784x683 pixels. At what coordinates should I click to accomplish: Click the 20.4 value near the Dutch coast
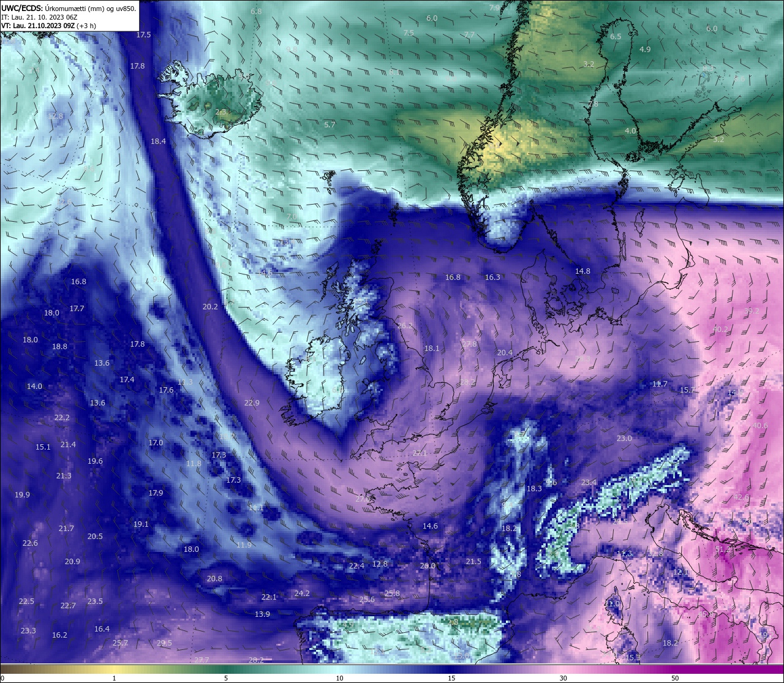tap(505, 353)
